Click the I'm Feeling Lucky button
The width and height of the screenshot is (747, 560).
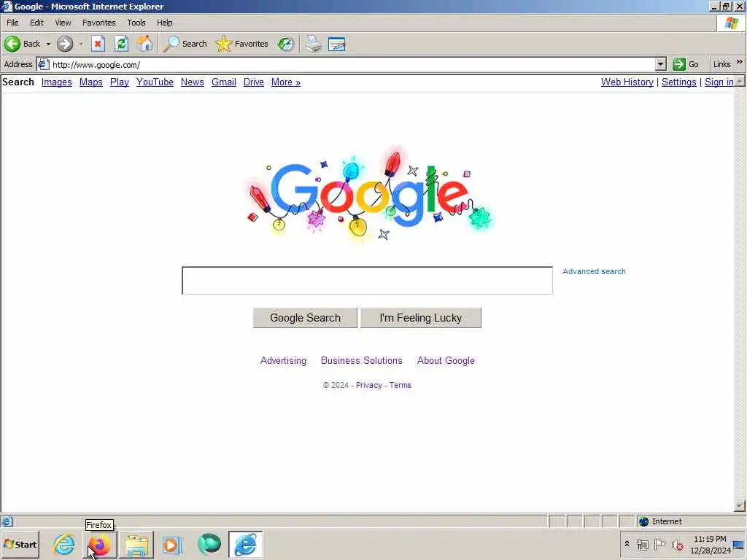point(421,318)
